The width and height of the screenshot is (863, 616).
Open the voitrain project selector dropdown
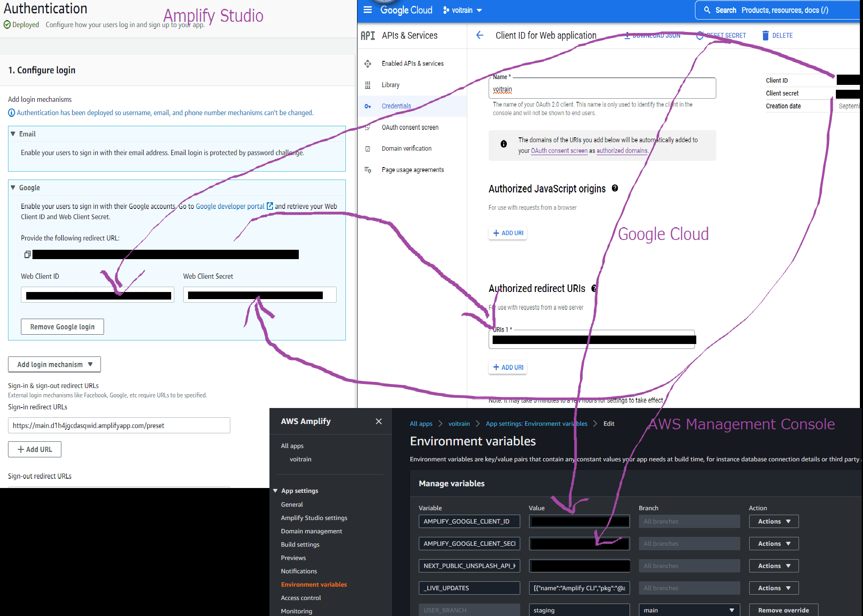[463, 10]
